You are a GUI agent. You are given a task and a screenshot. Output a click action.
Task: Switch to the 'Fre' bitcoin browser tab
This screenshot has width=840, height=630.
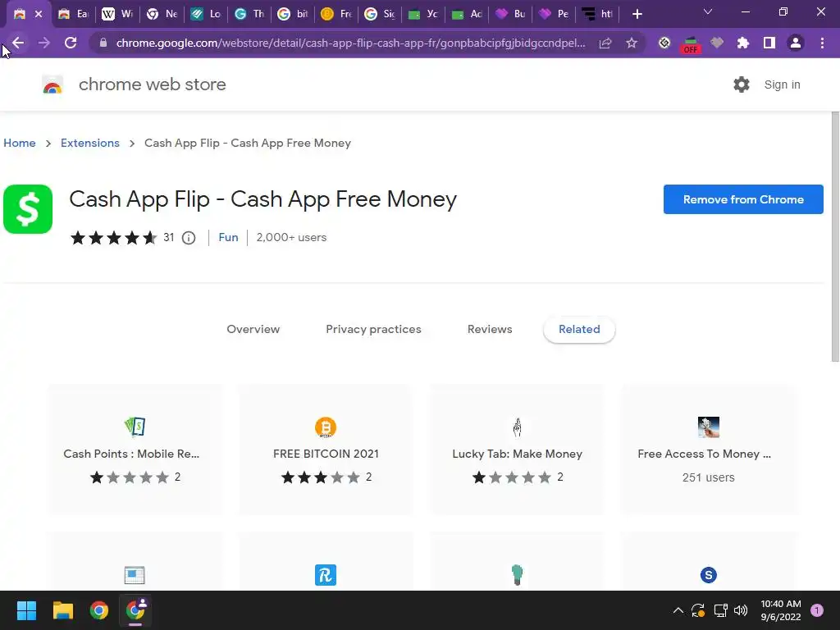pyautogui.click(x=337, y=14)
